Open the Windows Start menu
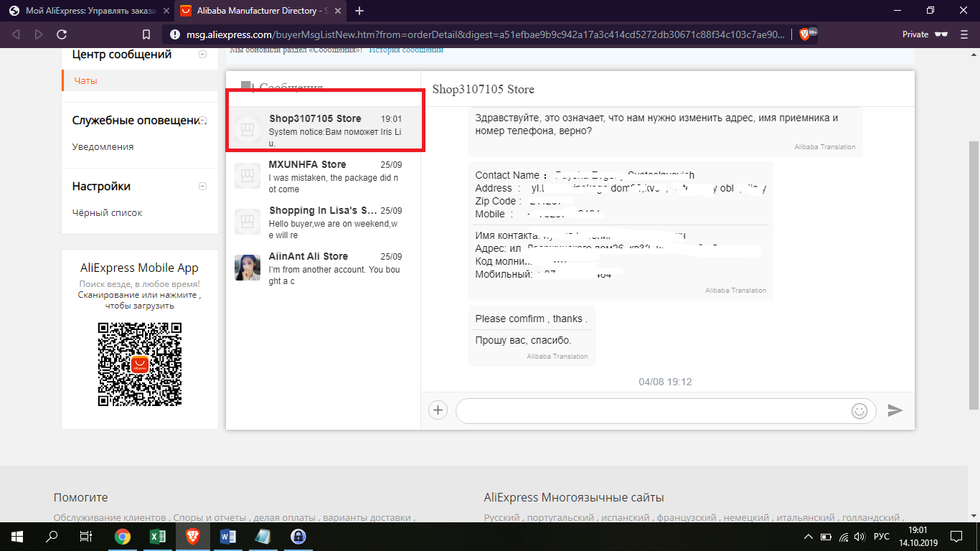 coord(17,537)
